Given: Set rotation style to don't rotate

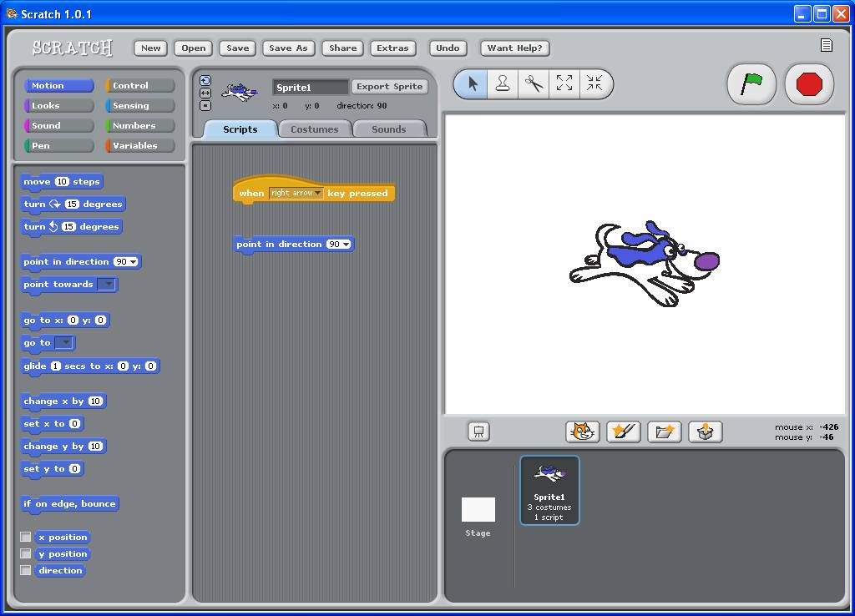Looking at the screenshot, I should pos(205,106).
